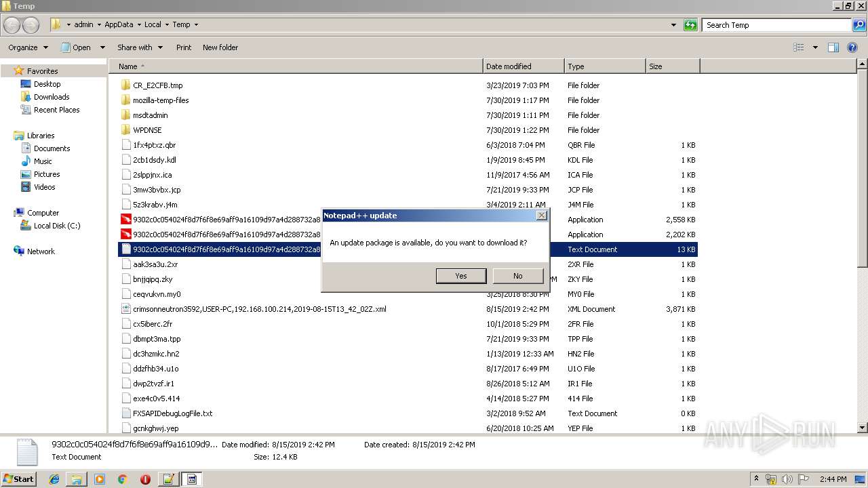Click the Start button
Screen dimensions: 868x488
pyautogui.click(x=18, y=479)
